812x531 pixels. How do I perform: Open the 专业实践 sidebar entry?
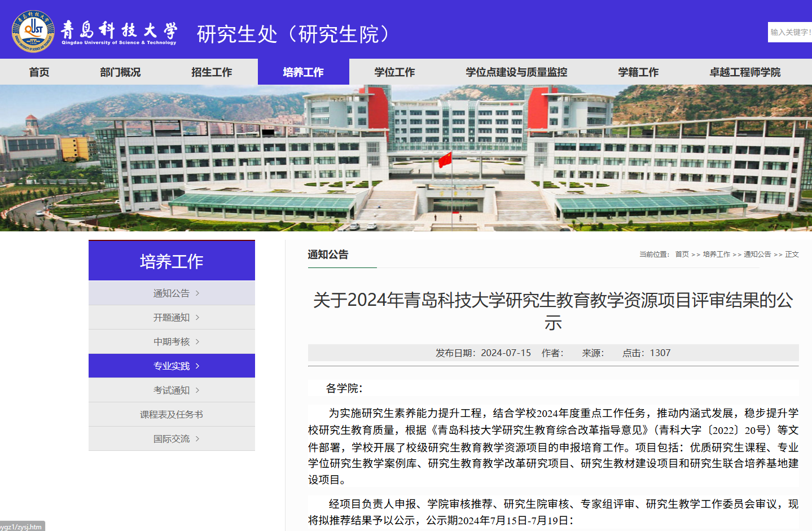[x=172, y=366]
